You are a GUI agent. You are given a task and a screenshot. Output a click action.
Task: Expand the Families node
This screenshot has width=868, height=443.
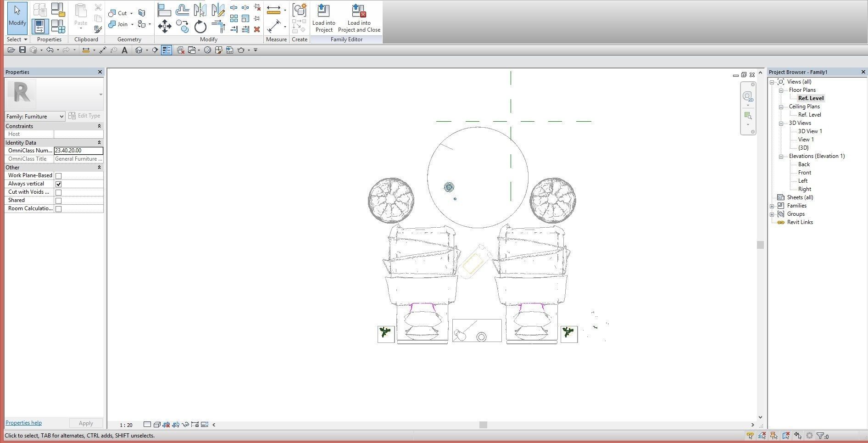(x=772, y=206)
